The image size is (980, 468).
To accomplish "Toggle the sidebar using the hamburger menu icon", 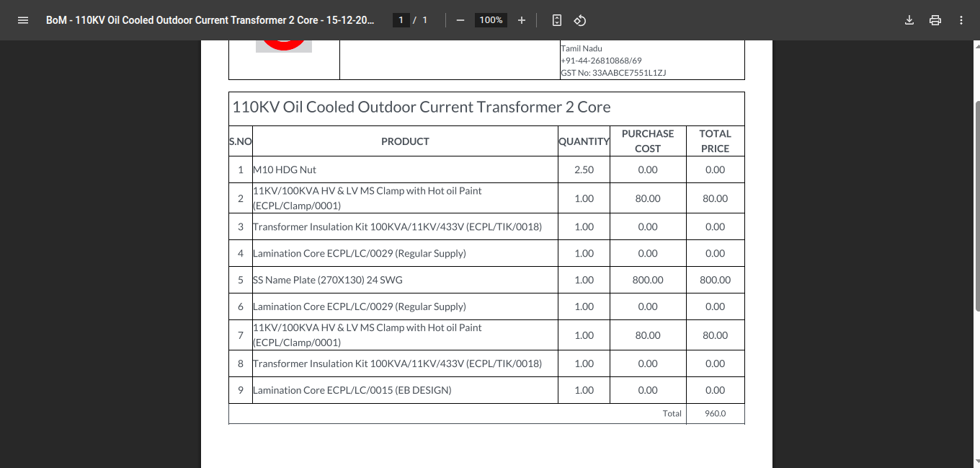I will click(x=23, y=20).
